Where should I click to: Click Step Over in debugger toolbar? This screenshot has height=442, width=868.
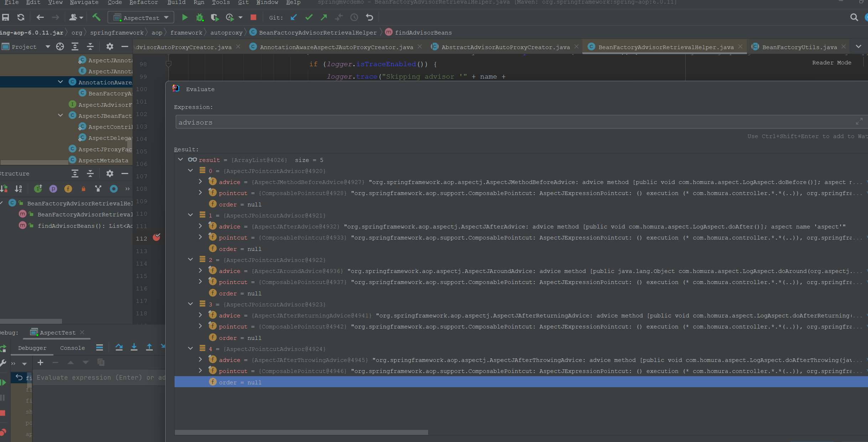119,347
